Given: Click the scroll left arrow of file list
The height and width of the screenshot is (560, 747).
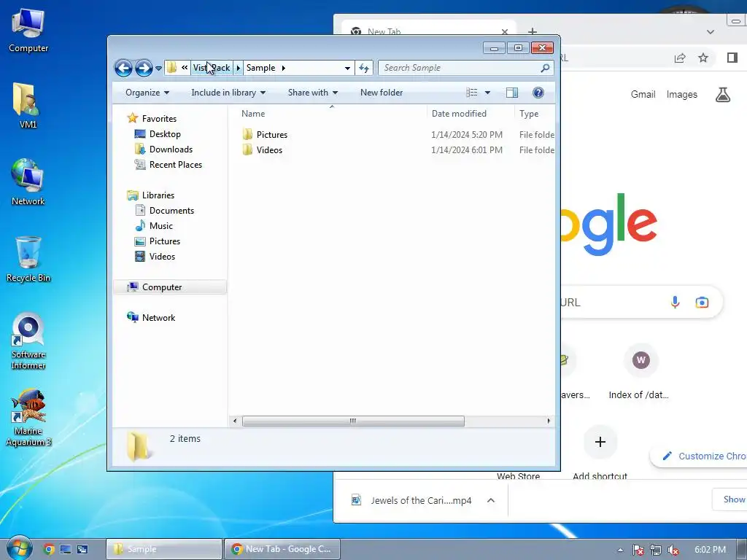Looking at the screenshot, I should (x=234, y=421).
